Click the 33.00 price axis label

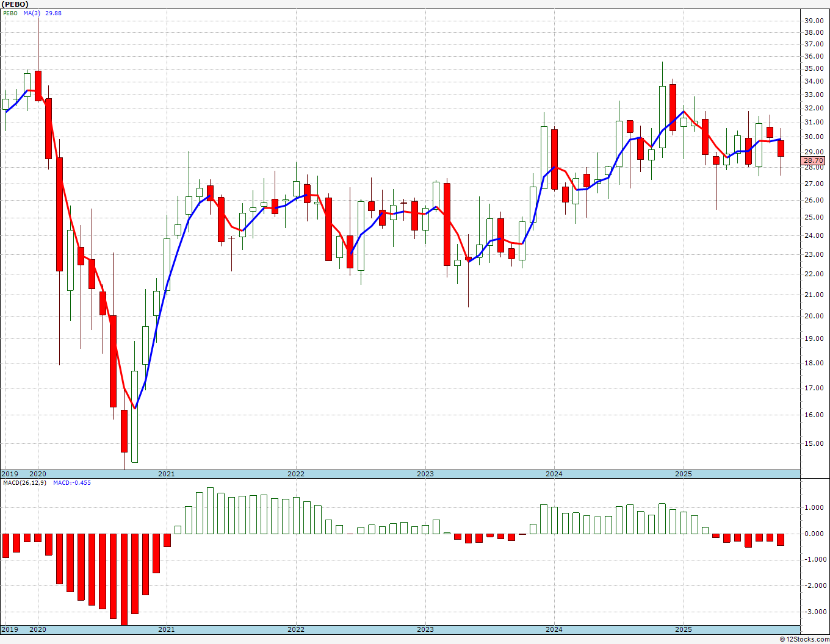tap(814, 95)
